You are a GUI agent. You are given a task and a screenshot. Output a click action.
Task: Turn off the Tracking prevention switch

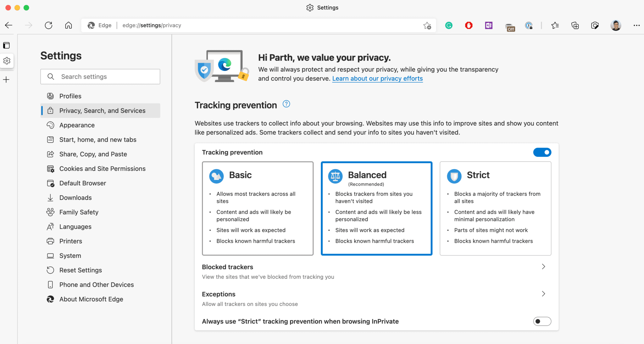(542, 152)
